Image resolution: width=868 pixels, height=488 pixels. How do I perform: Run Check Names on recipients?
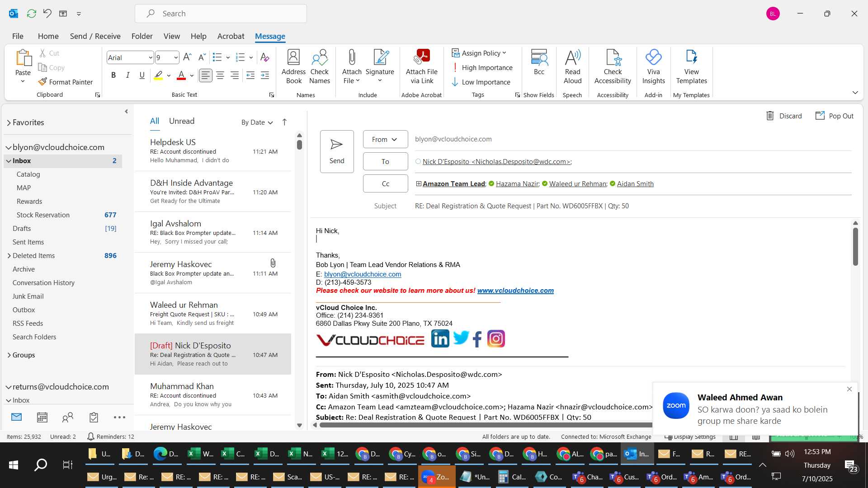[x=320, y=67]
